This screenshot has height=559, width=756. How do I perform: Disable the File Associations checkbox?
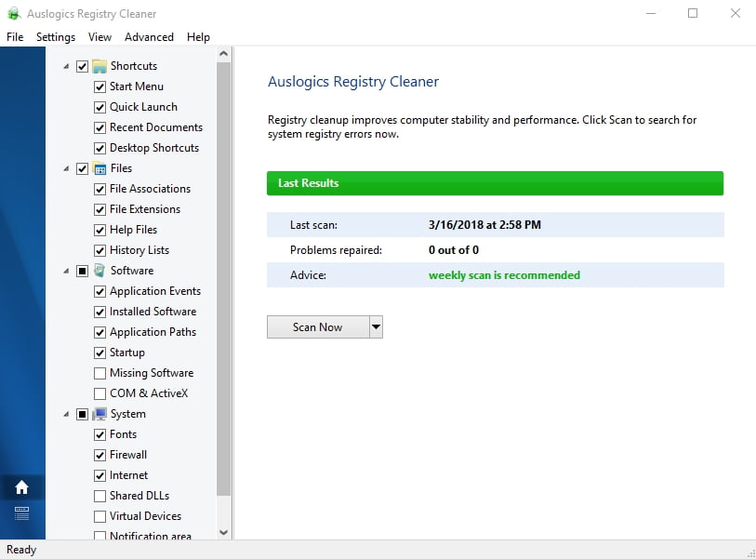(99, 189)
